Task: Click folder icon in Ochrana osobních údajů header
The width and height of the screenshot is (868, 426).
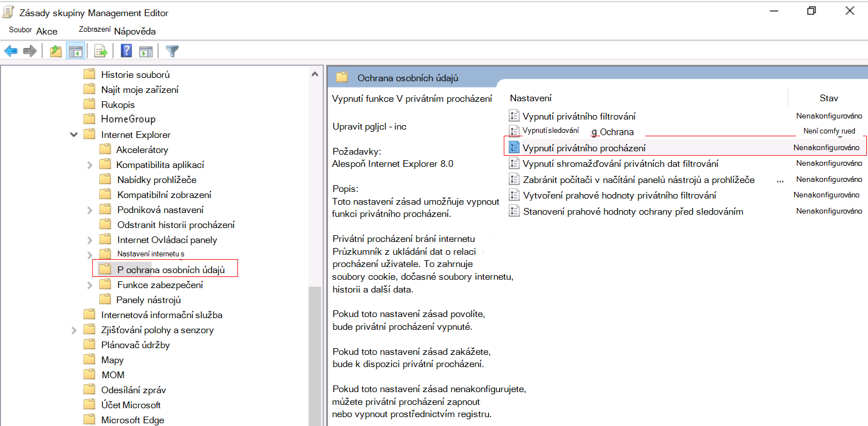Action: click(x=342, y=77)
